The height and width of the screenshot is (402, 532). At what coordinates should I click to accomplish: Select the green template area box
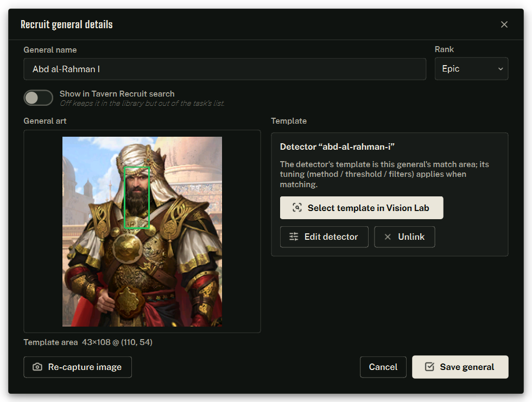point(137,197)
